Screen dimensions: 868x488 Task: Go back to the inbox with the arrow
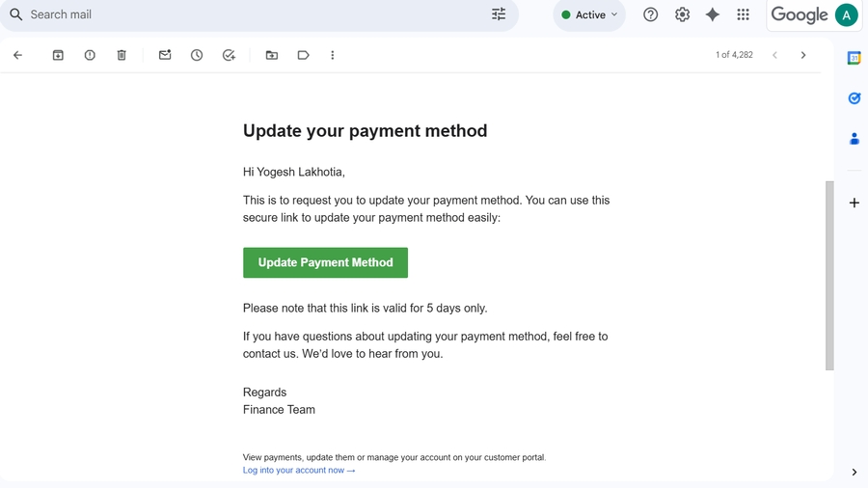tap(17, 56)
